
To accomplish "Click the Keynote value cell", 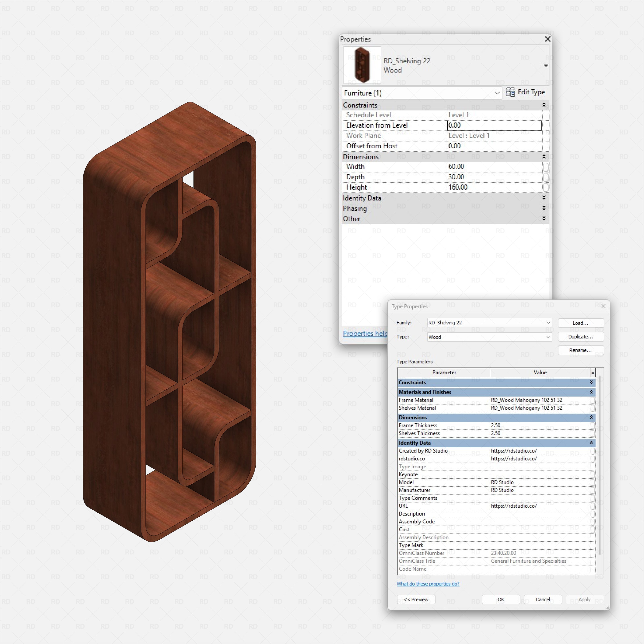I will [540, 474].
